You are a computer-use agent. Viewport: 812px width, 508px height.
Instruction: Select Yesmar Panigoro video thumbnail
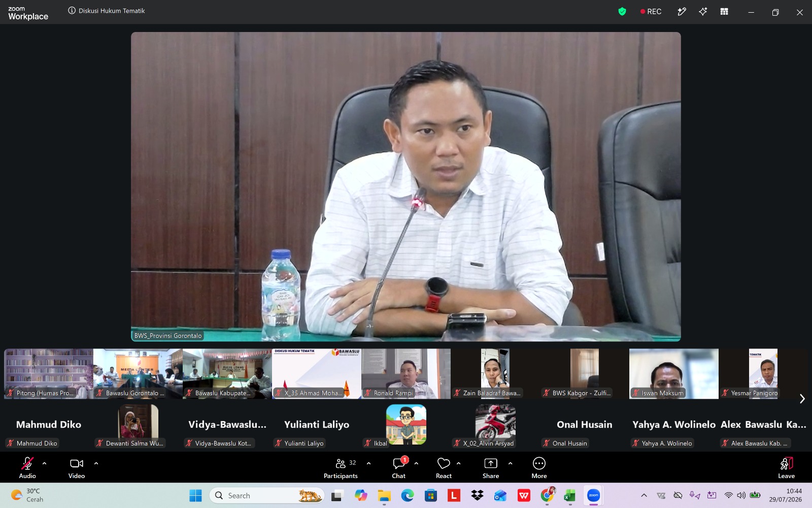click(763, 373)
